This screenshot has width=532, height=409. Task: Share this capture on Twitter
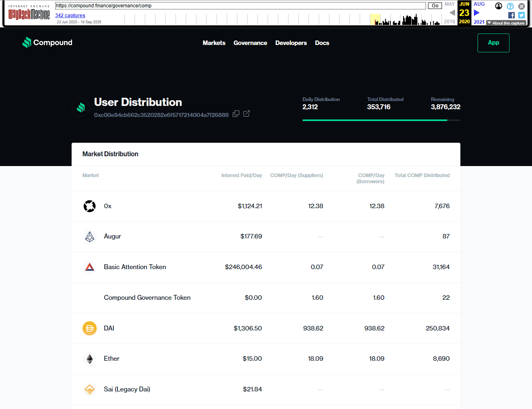point(521,15)
